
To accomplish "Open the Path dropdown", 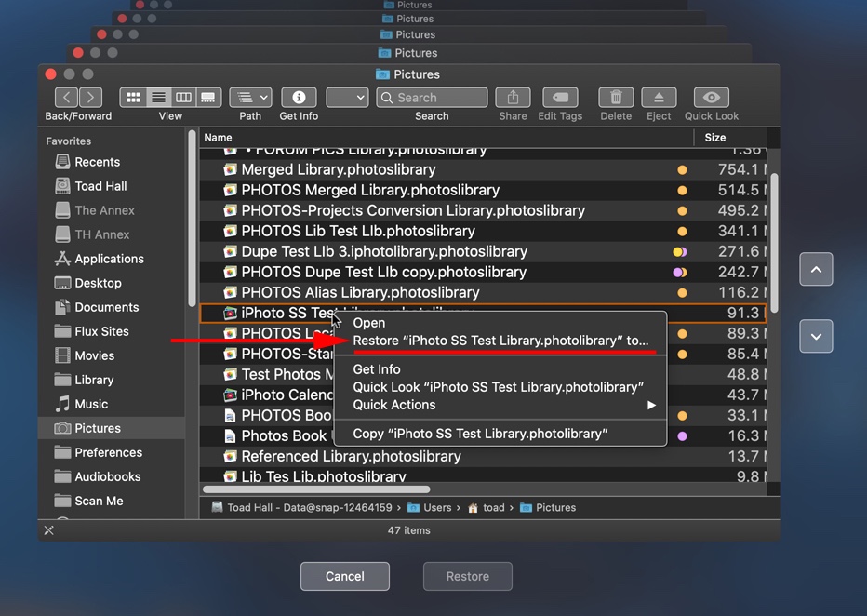I will click(x=250, y=98).
